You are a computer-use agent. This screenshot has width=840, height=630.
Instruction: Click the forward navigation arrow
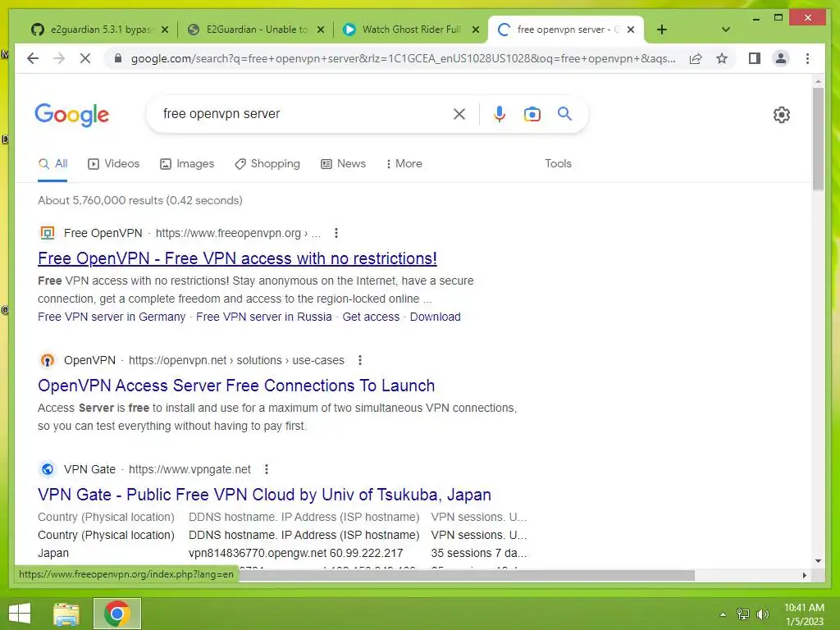coord(59,58)
